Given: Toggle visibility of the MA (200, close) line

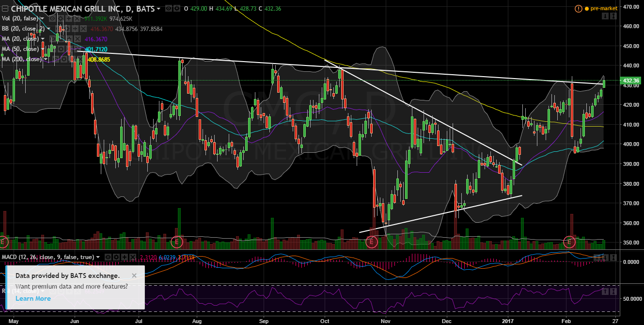Looking at the screenshot, I should point(55,59).
